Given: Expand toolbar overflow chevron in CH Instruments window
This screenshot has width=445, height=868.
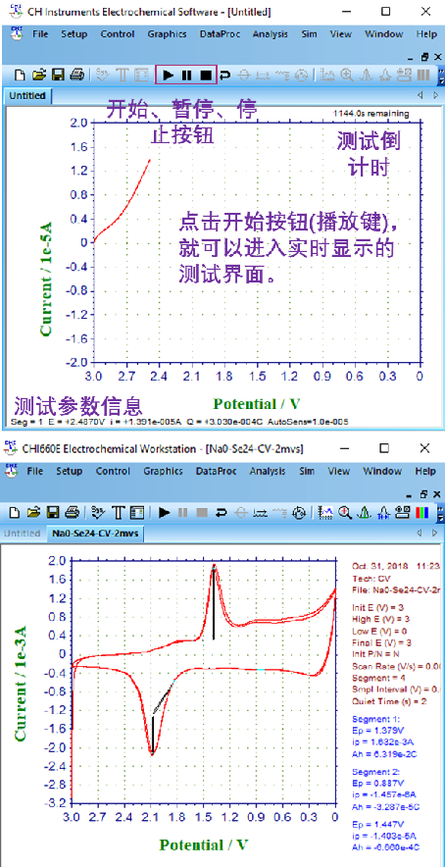Looking at the screenshot, I should [441, 75].
